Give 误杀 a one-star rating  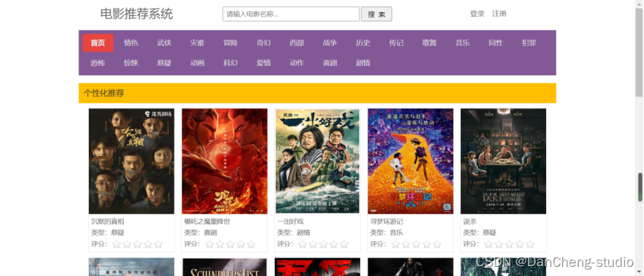click(x=489, y=244)
